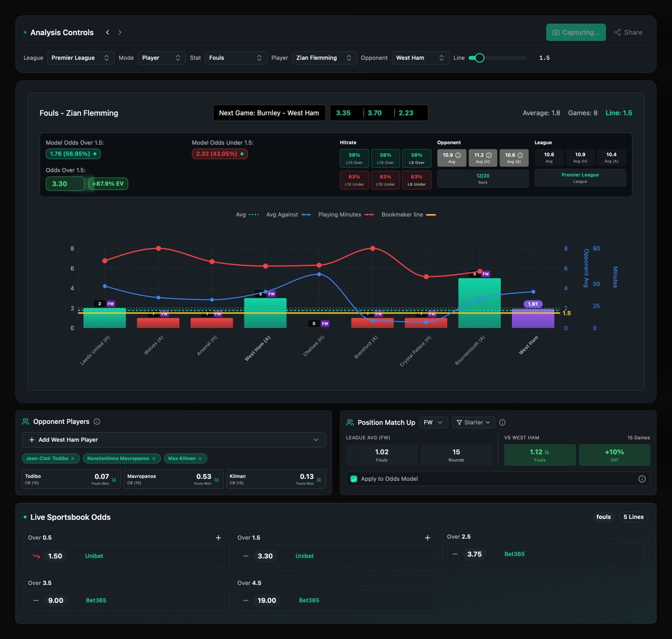672x639 pixels.
Task: Toggle the Bookmaker line legend item
Action: tap(408, 214)
